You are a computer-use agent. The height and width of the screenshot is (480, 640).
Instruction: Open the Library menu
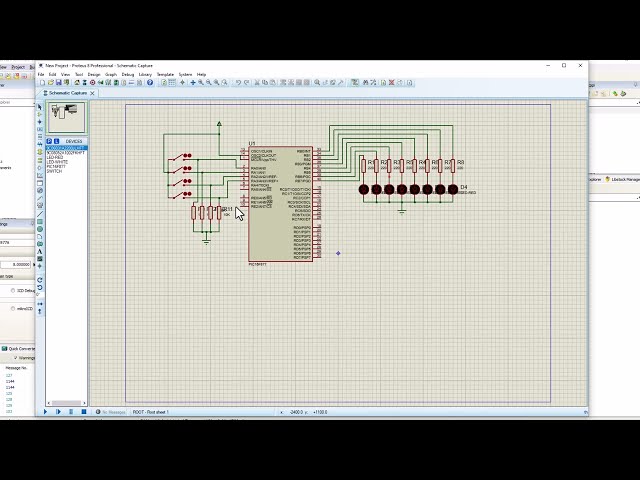(x=145, y=75)
